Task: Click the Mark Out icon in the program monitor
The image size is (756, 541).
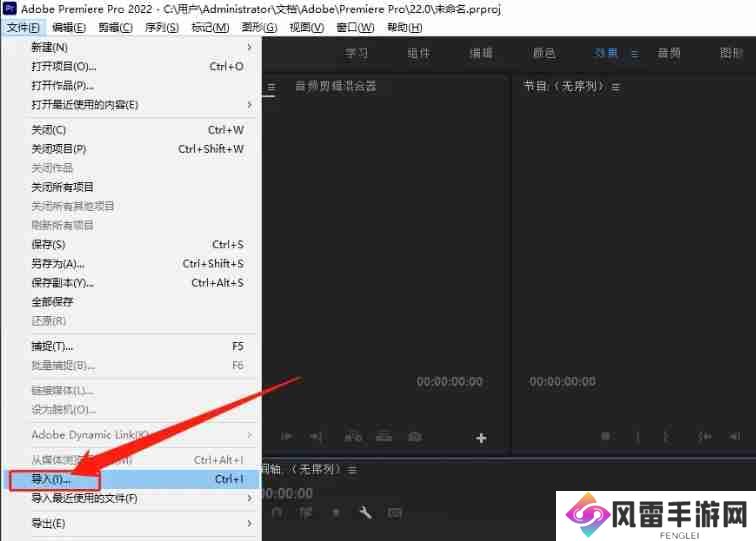Action: 666,436
